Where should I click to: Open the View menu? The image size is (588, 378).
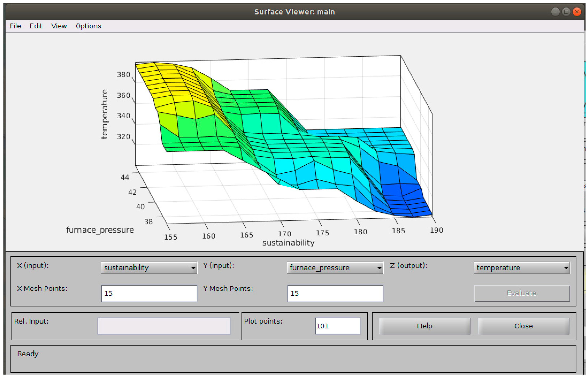click(x=59, y=26)
